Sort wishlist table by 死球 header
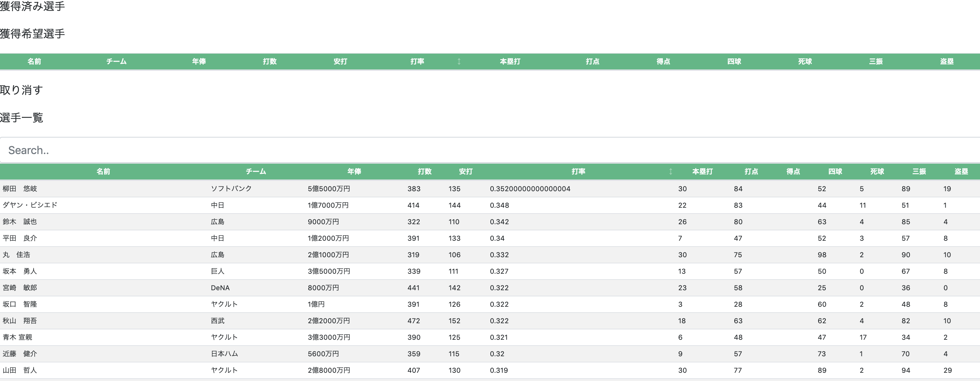 tap(805, 62)
